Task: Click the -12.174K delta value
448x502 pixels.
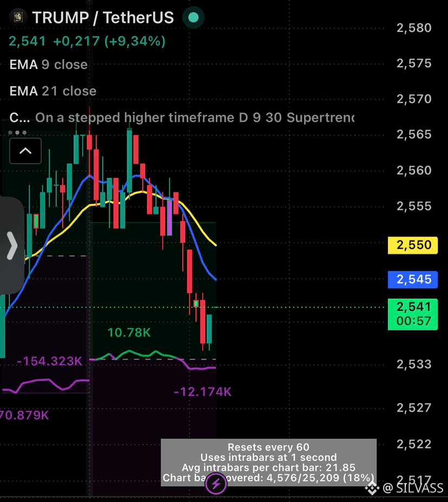Action: [x=202, y=392]
